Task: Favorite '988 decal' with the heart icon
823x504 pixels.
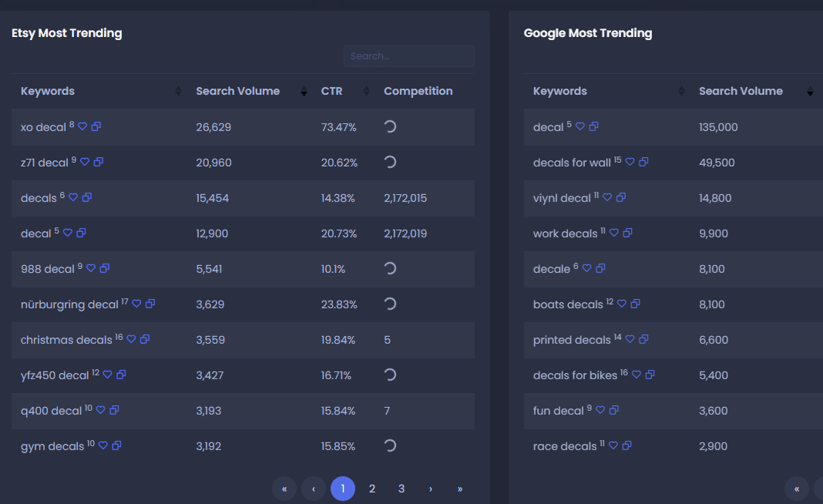Action: (x=91, y=268)
